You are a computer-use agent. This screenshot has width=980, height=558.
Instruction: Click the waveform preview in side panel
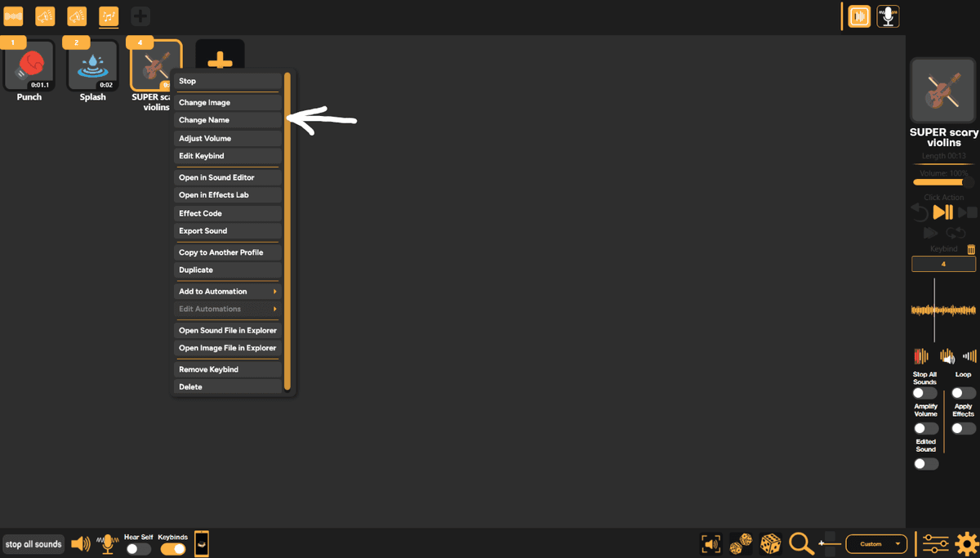pyautogui.click(x=943, y=310)
